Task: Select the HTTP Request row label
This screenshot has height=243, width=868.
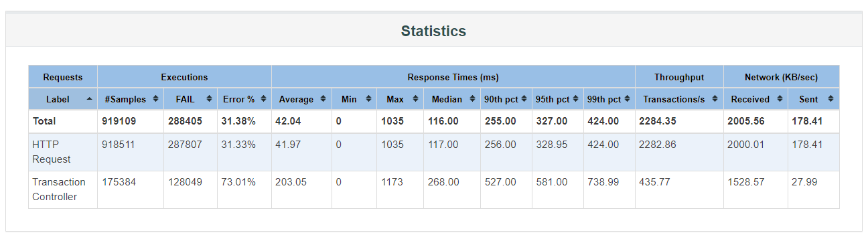Action: pos(52,152)
